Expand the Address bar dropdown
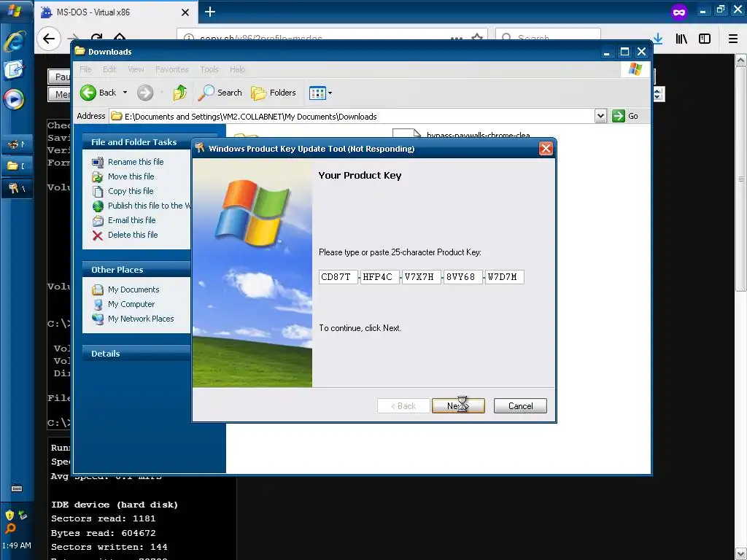This screenshot has width=747, height=560. click(600, 116)
